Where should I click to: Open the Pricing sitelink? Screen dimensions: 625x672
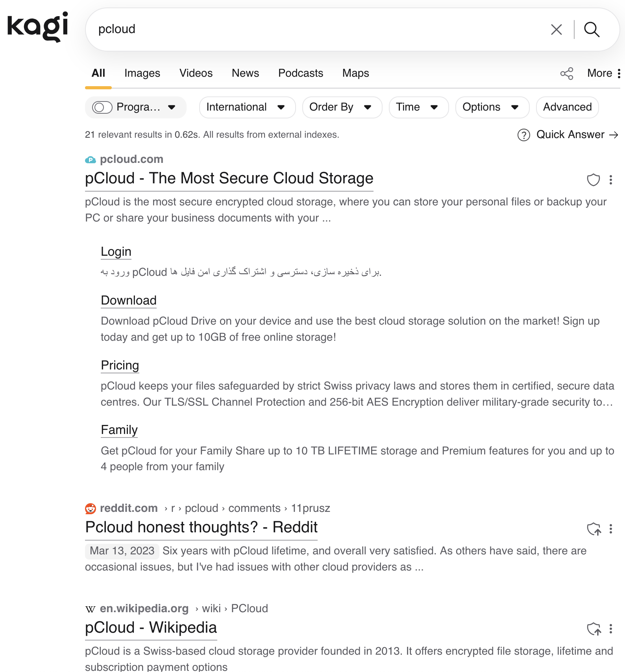(x=120, y=366)
